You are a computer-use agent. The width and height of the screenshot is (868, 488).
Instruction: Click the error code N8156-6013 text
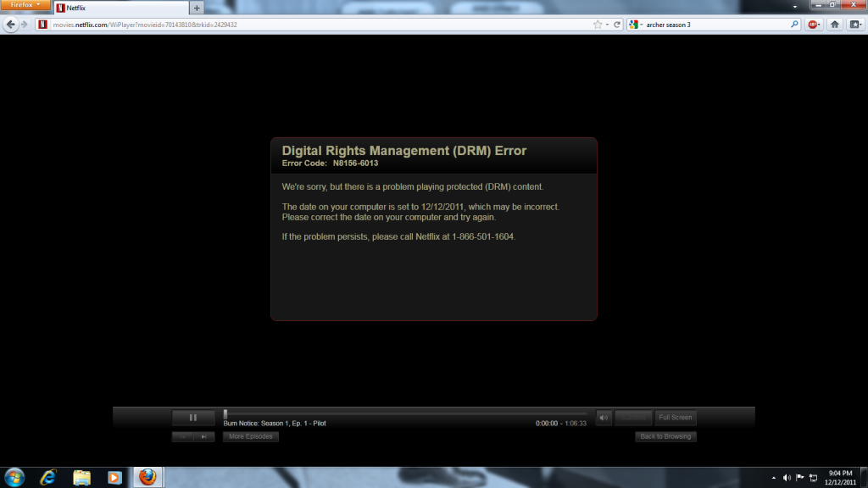click(x=355, y=164)
